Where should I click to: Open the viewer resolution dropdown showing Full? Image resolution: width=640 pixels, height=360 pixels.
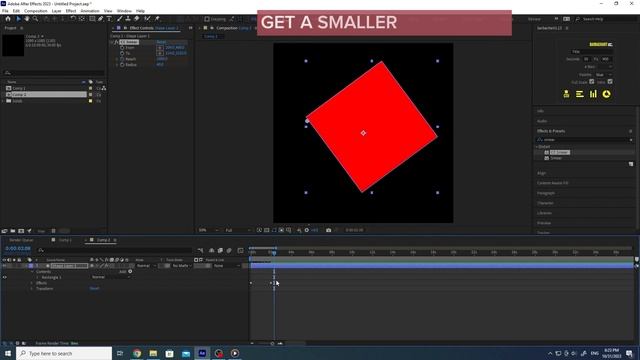tap(238, 230)
